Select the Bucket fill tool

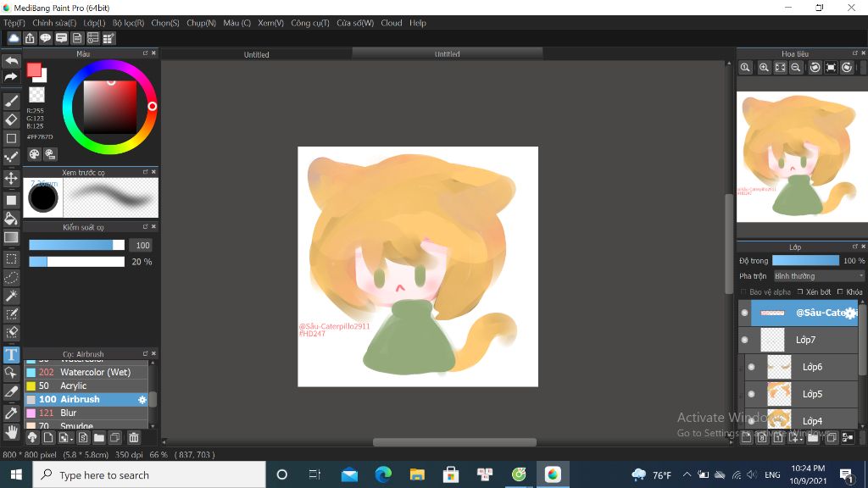click(11, 218)
